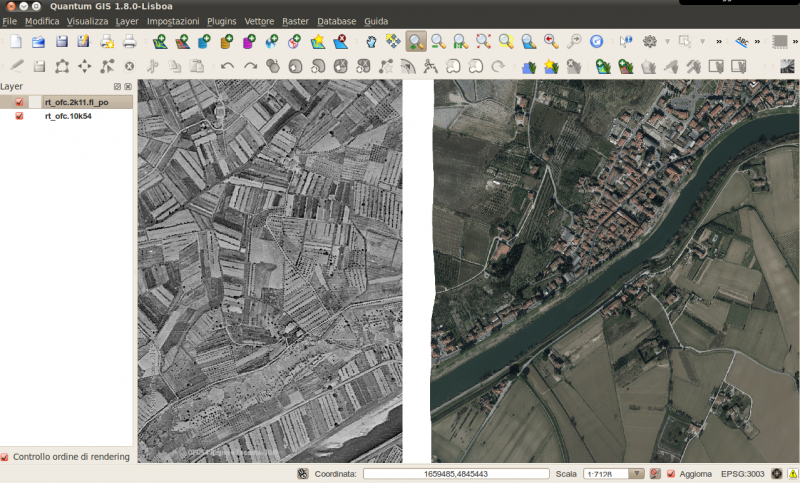The width and height of the screenshot is (800, 483).
Task: Select the Move Feature tool
Action: [x=85, y=66]
